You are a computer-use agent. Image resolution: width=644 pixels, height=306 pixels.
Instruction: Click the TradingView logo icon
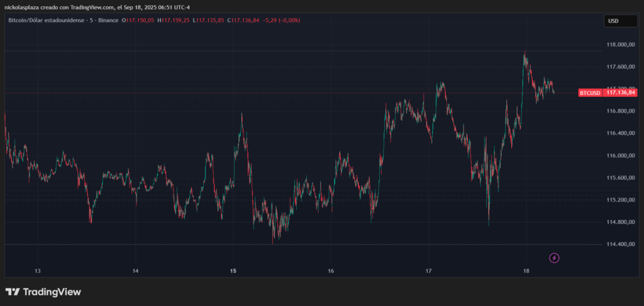[12, 292]
